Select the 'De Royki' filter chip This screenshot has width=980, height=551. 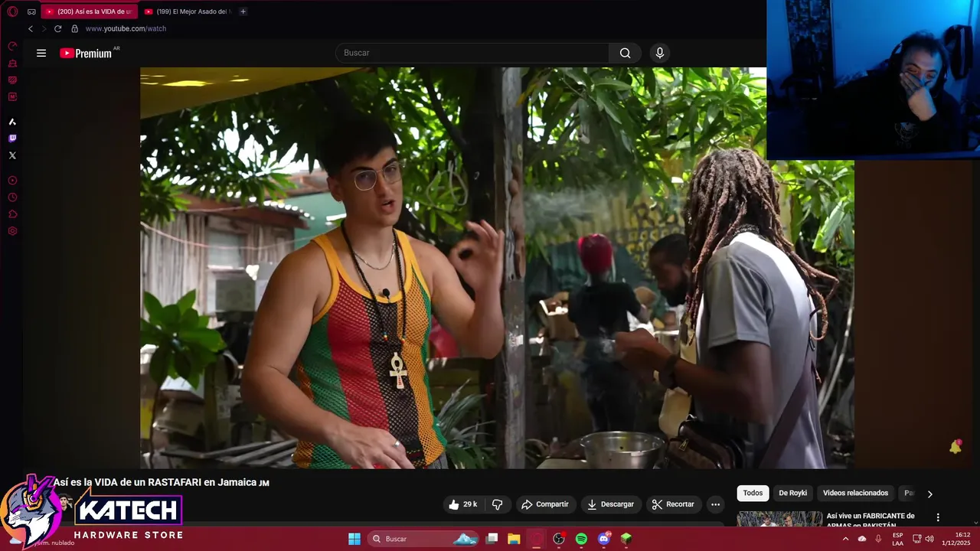[792, 493]
